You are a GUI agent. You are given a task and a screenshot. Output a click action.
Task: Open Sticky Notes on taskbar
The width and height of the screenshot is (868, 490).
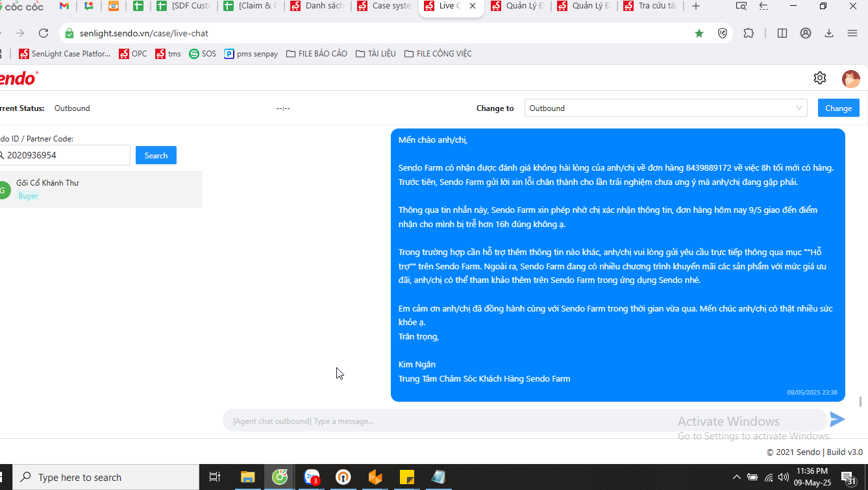pyautogui.click(x=407, y=477)
